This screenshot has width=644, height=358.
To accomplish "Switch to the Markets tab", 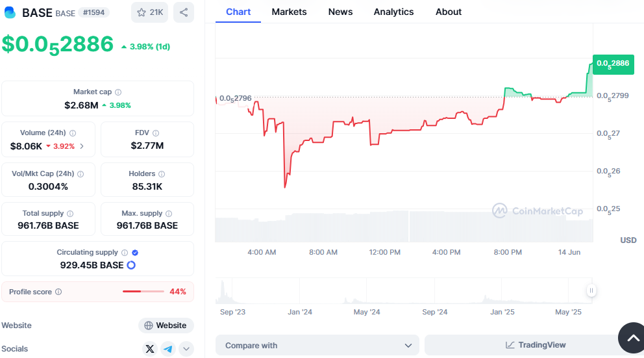I will tap(289, 12).
